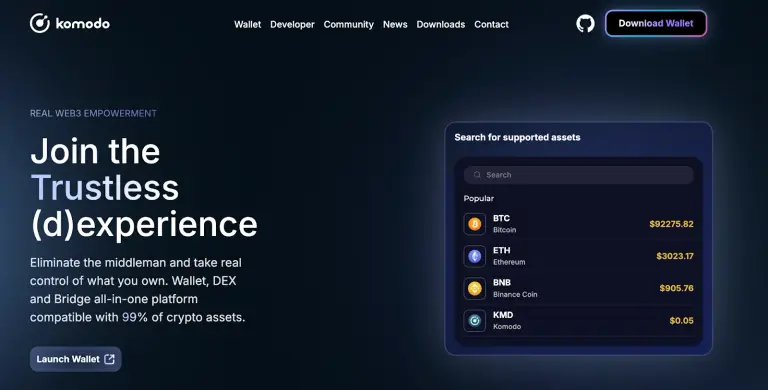Click the 'Eliminate the middleman' paragraph
768x390 pixels.
(138, 290)
